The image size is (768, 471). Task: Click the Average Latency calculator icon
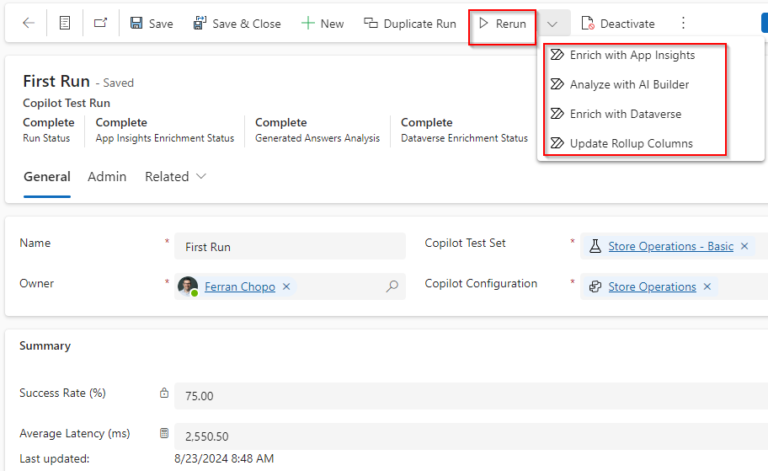click(164, 433)
